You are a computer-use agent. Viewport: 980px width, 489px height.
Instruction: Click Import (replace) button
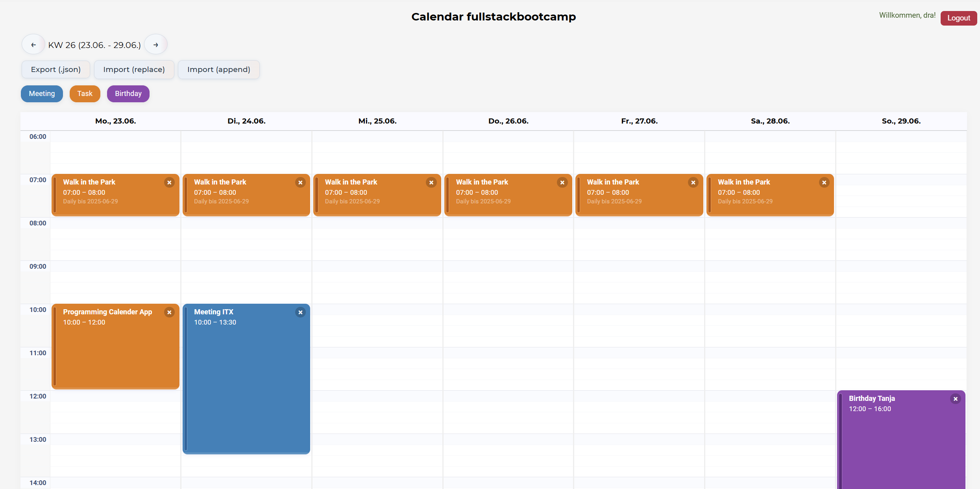click(134, 70)
